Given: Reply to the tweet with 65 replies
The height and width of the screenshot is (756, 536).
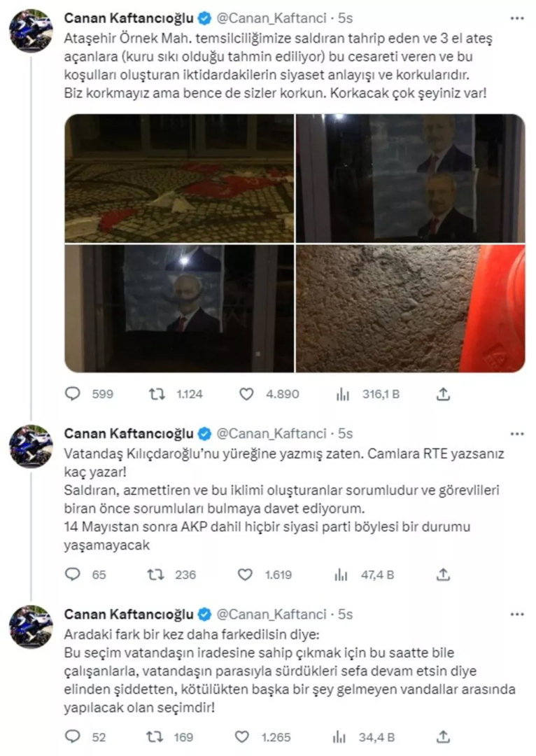Looking at the screenshot, I should pos(73,575).
